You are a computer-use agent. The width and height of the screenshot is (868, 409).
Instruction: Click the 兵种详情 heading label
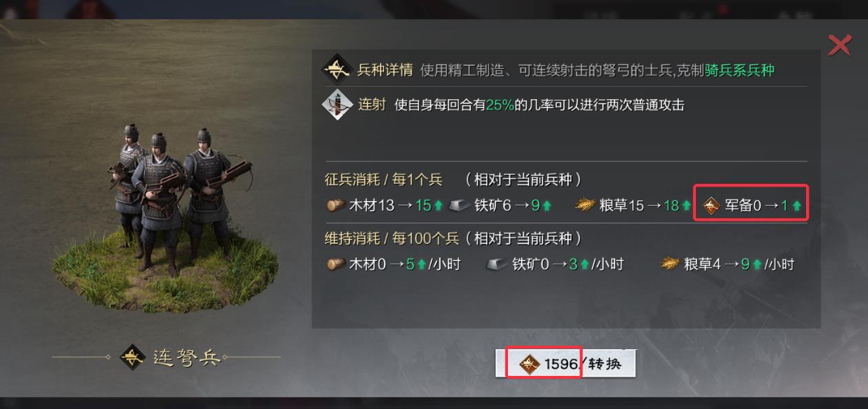385,70
